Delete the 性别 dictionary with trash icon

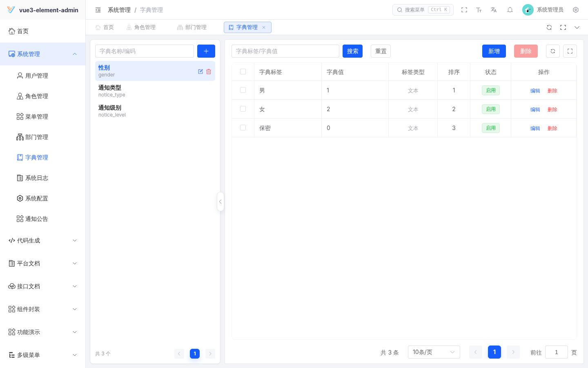[209, 71]
